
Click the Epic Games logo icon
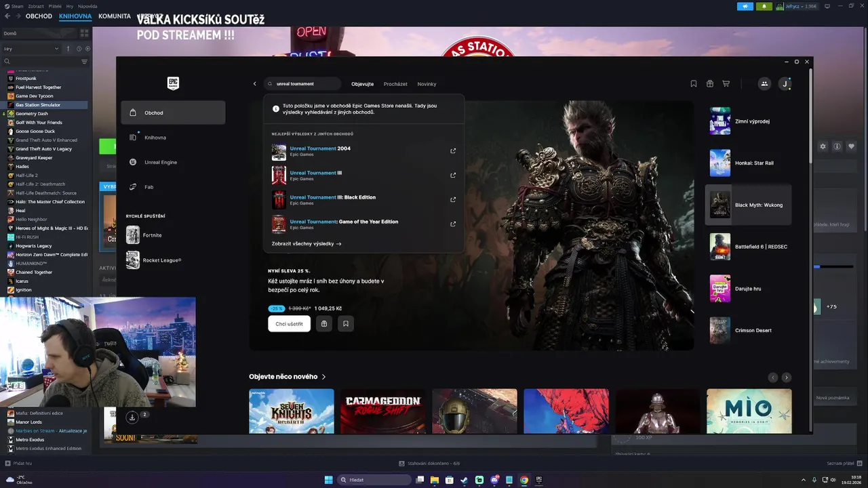(173, 83)
